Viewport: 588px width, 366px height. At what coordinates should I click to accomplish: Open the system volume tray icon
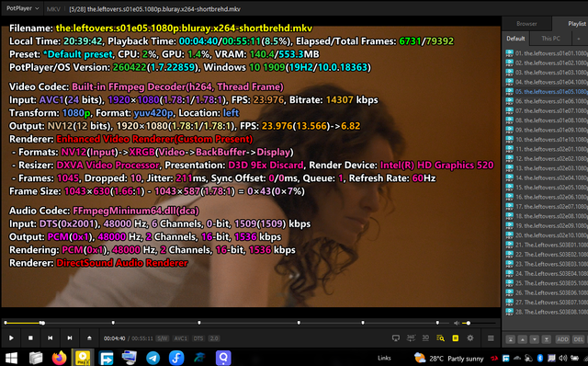(563, 358)
